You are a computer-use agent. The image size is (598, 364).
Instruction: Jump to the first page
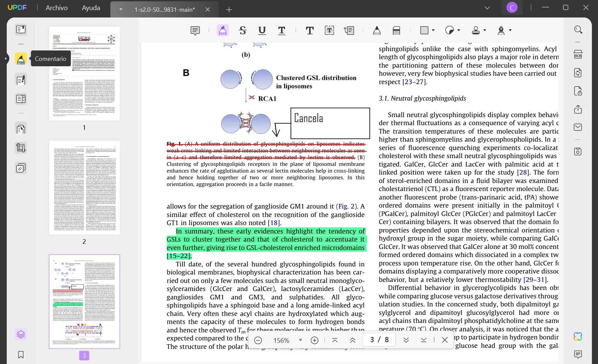[x=335, y=340]
